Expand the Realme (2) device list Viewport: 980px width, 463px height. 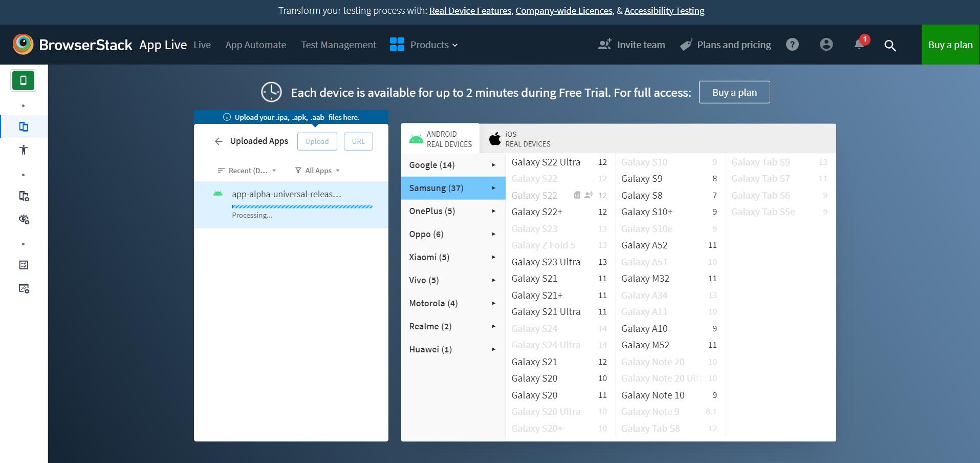tap(453, 326)
